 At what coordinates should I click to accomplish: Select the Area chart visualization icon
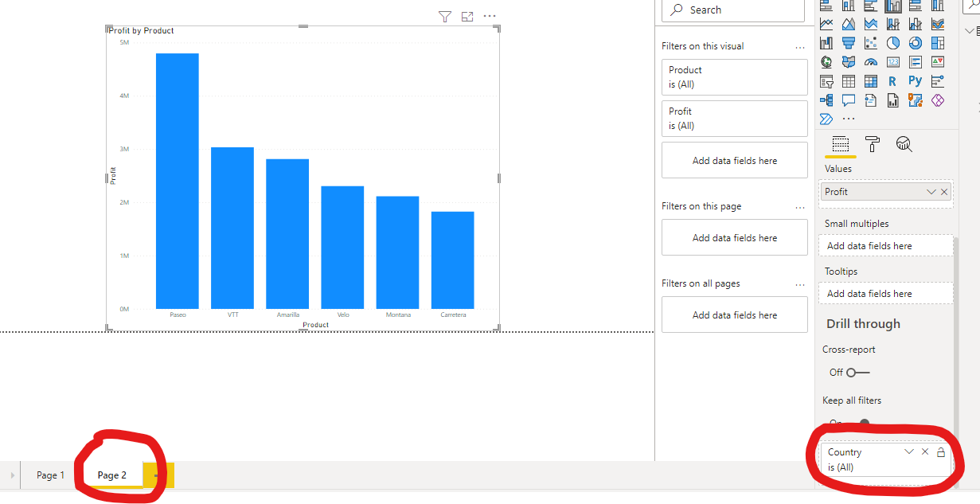(849, 24)
